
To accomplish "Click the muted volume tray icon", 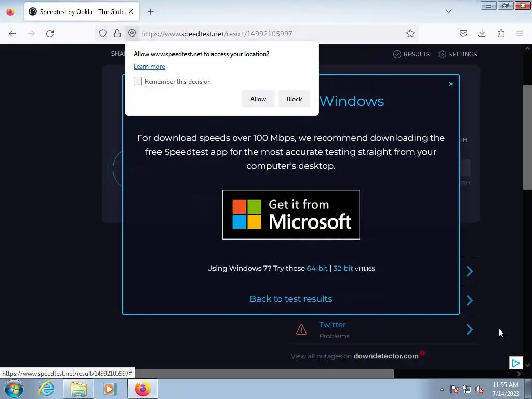I will pyautogui.click(x=480, y=389).
